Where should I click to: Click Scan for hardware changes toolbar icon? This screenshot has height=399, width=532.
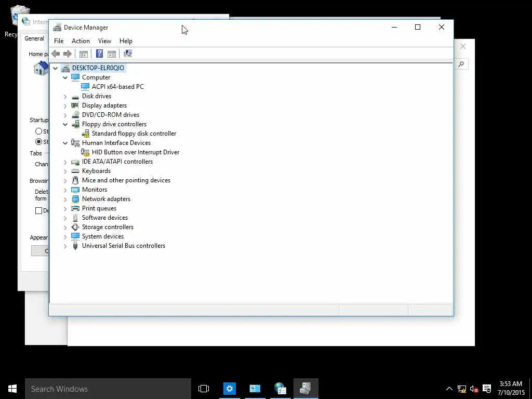pos(128,54)
